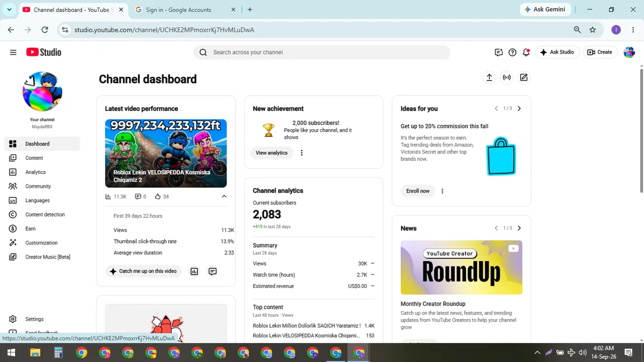The width and height of the screenshot is (644, 362).
Task: Go to next item in News card
Action: [x=519, y=228]
